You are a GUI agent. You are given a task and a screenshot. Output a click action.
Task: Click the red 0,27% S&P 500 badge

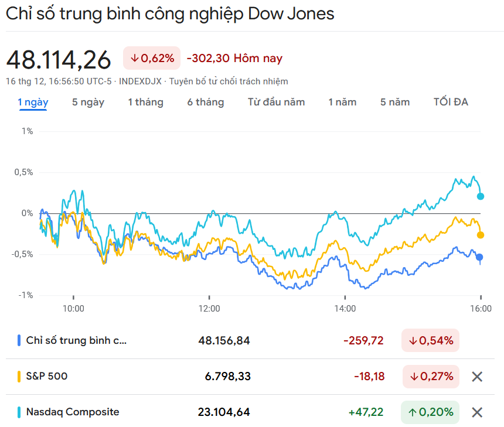(x=430, y=377)
